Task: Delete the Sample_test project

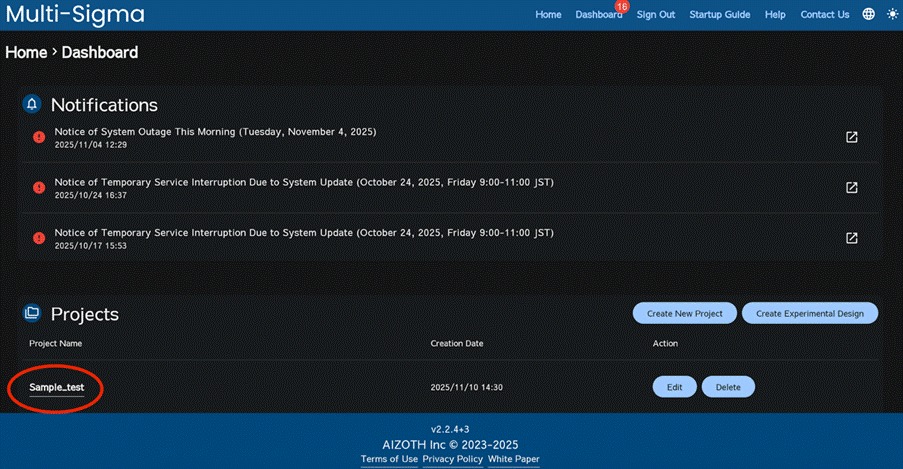Action: tap(728, 386)
